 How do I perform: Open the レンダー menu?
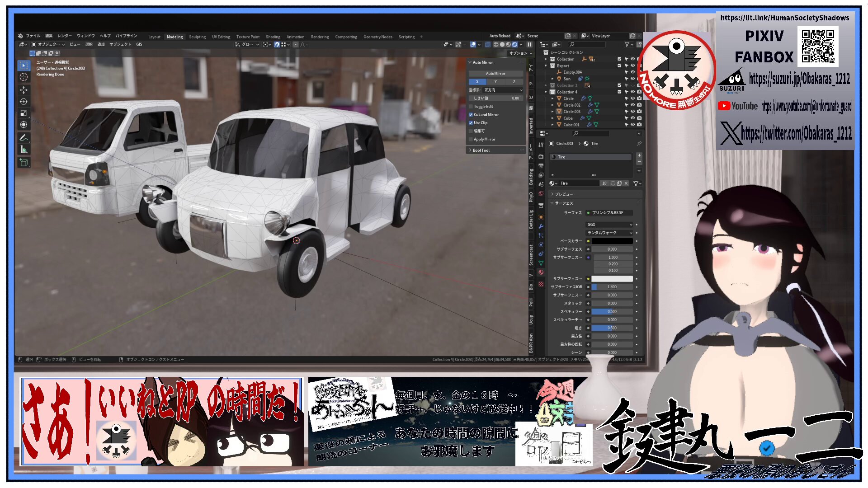[65, 36]
